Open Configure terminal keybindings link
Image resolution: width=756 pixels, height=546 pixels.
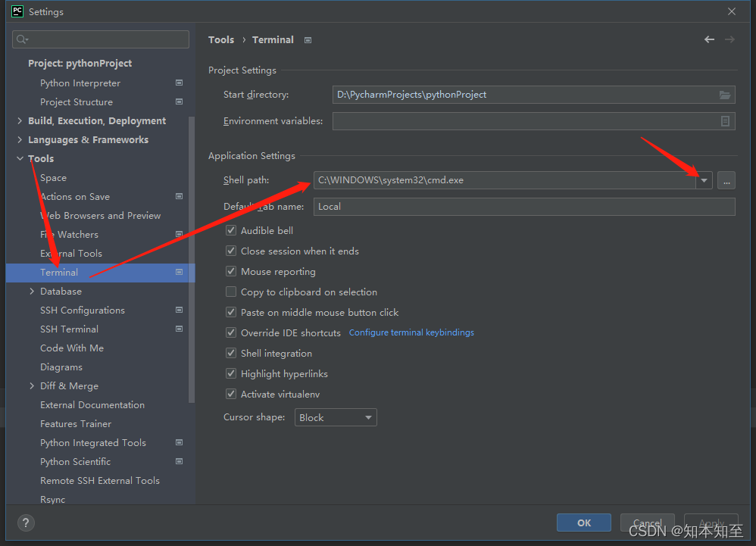pos(411,332)
